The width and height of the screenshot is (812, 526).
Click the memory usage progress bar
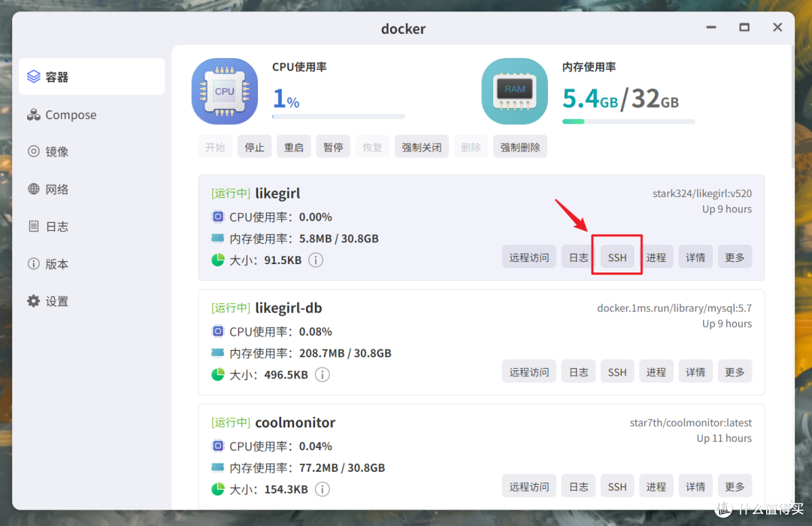tap(629, 122)
